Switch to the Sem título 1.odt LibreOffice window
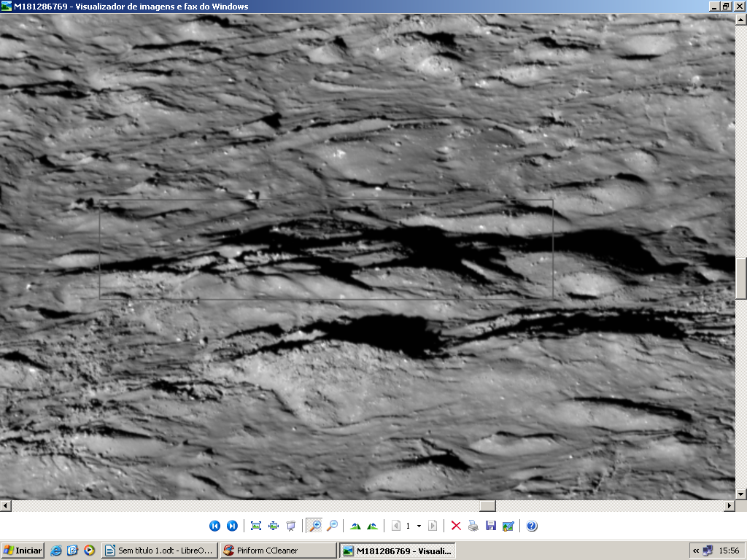This screenshot has width=747, height=560. tap(160, 551)
